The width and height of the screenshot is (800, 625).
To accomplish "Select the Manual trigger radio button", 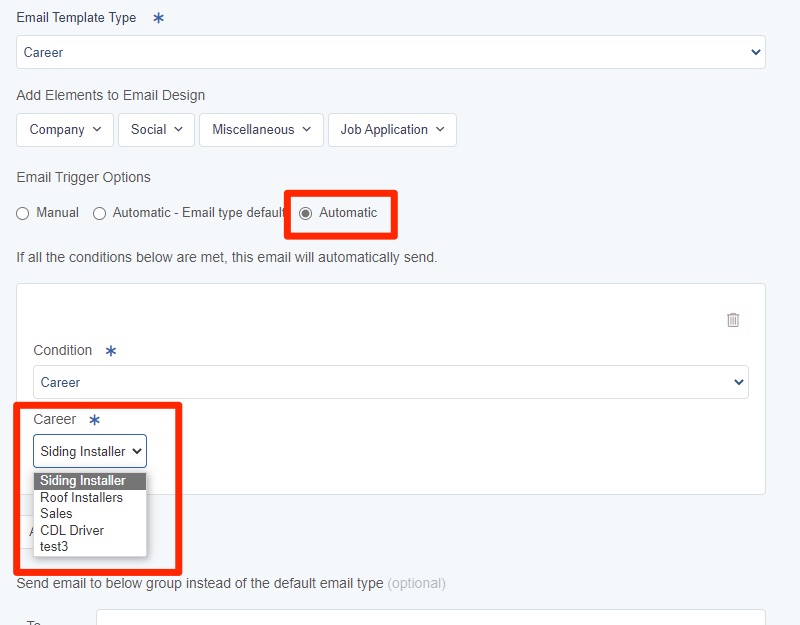I will pos(23,213).
